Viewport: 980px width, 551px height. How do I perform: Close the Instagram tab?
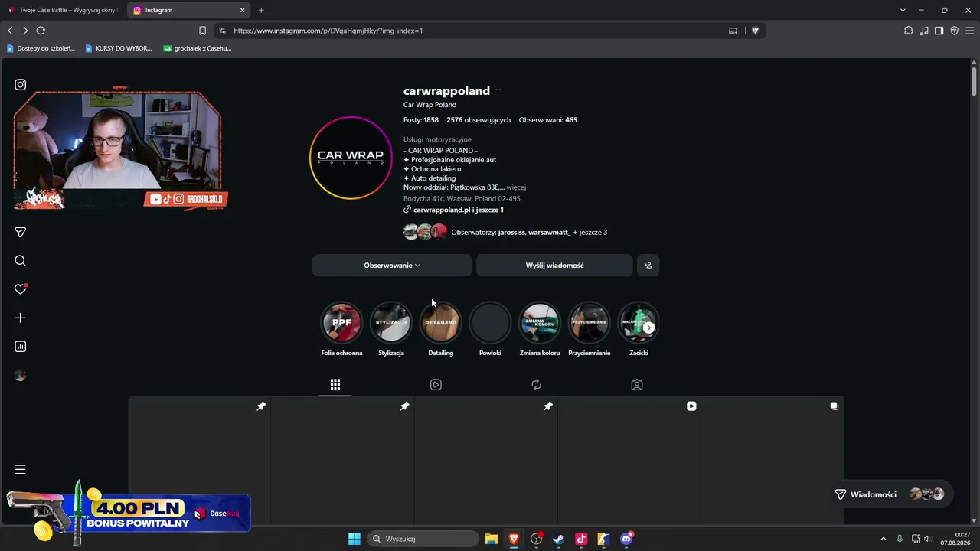[243, 10]
